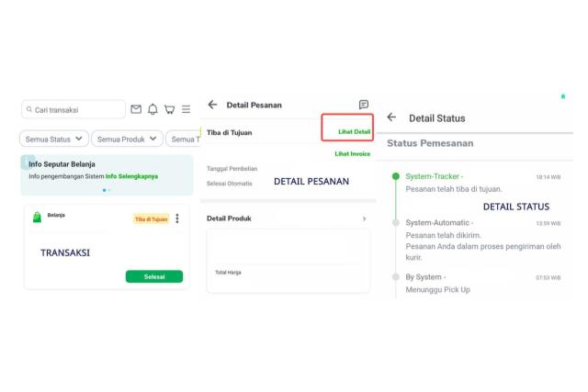Screen dimensions: 588x392
Task: Expand the Detail Produk chevron
Action: pos(364,218)
